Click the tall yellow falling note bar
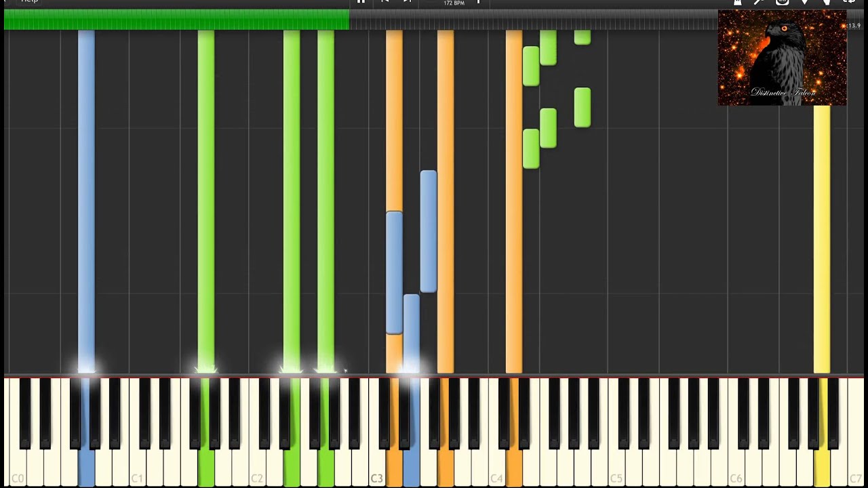The image size is (868, 488). (822, 239)
